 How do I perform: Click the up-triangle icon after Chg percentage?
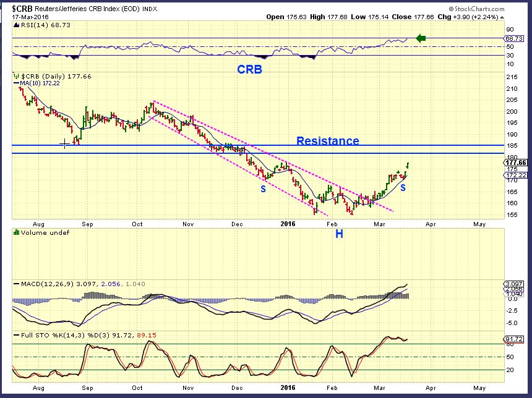502,17
